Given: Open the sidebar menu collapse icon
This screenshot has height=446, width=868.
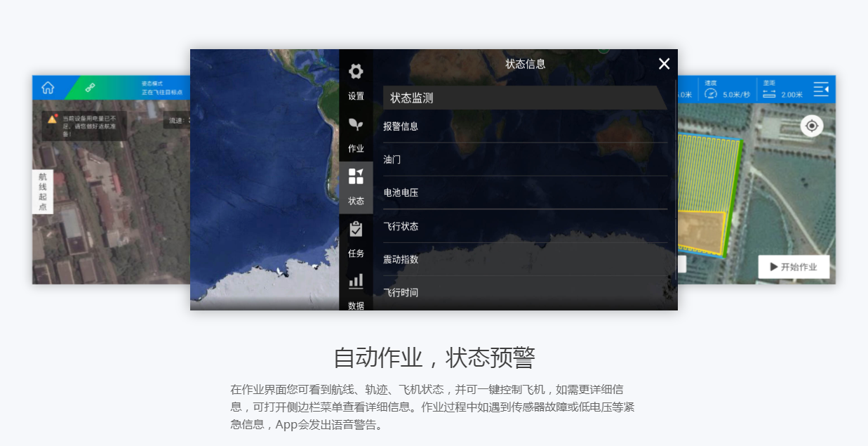Looking at the screenshot, I should click(821, 89).
